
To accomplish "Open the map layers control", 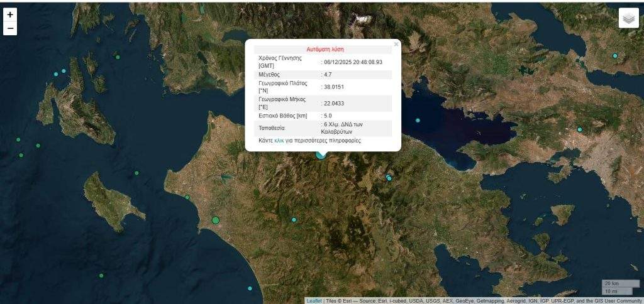I will click(628, 18).
